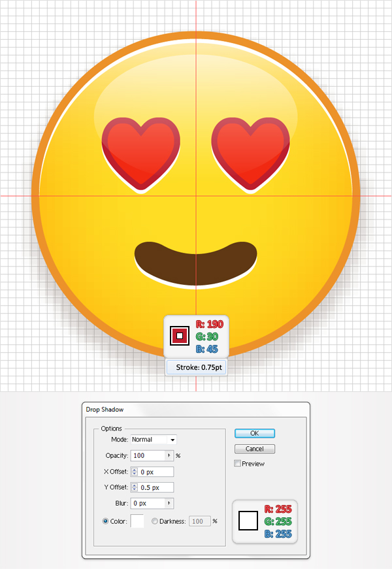
Task: Adjust the X Offset stepper arrows
Action: 135,472
